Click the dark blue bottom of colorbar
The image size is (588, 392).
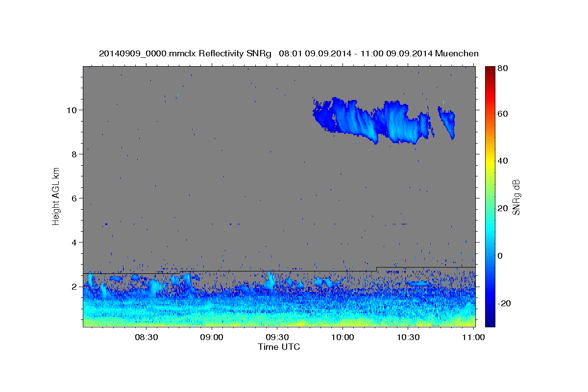[x=490, y=321]
